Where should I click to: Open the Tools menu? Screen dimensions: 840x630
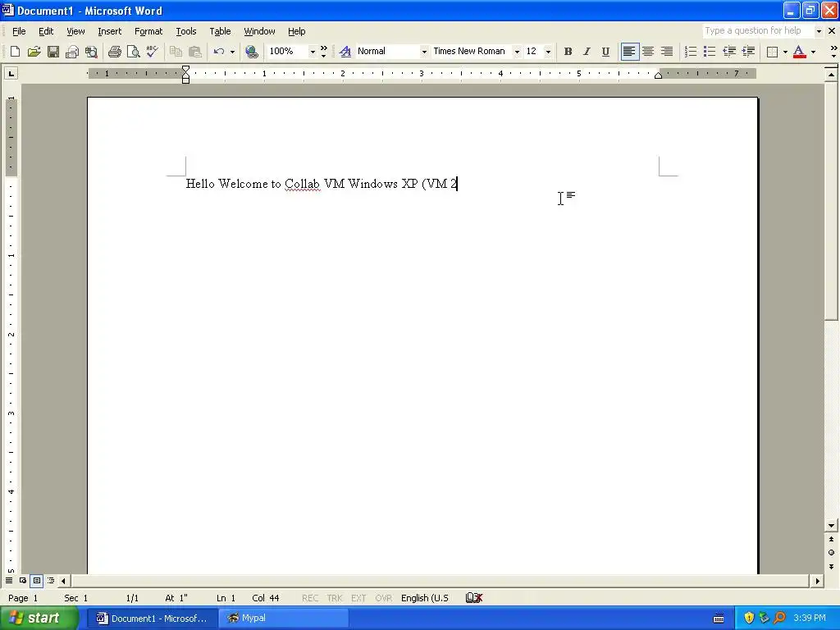point(186,31)
